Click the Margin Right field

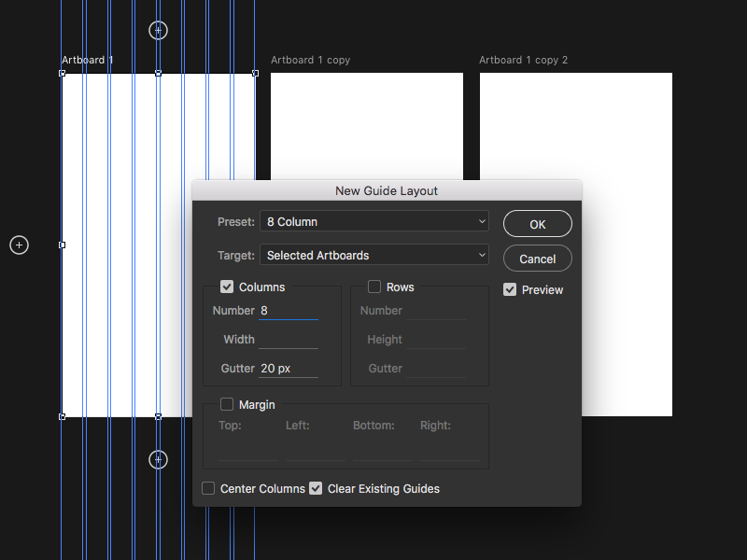click(x=450, y=451)
